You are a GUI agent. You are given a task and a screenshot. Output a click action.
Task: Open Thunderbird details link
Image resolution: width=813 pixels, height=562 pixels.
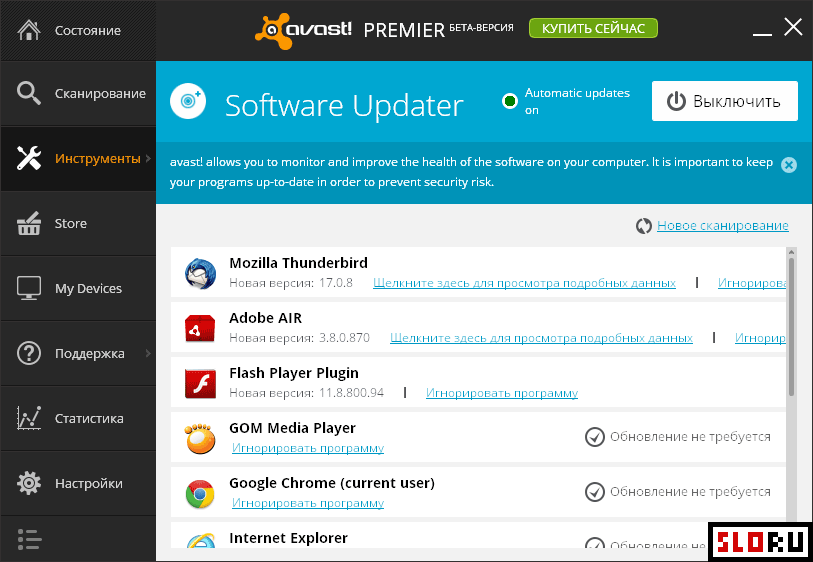[x=524, y=283]
